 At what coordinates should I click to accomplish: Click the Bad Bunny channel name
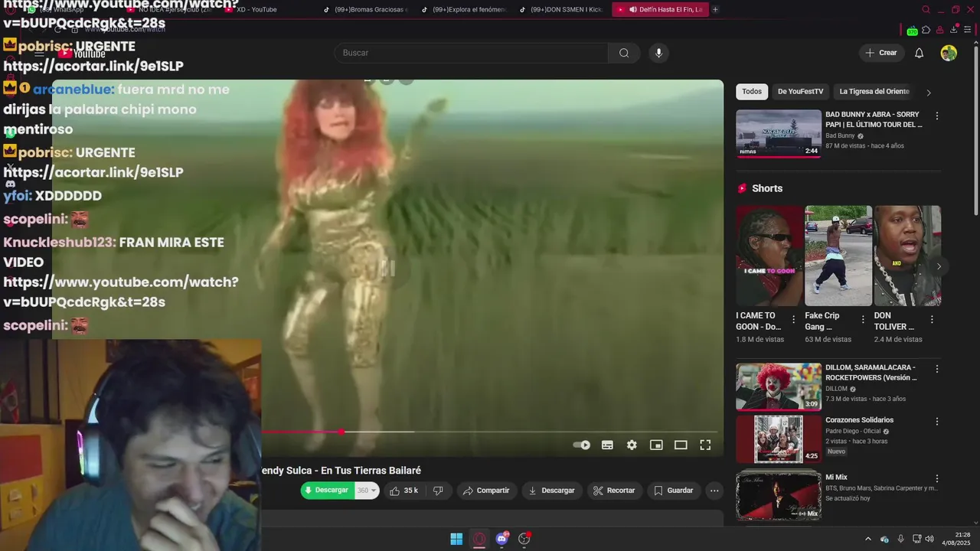(x=840, y=135)
